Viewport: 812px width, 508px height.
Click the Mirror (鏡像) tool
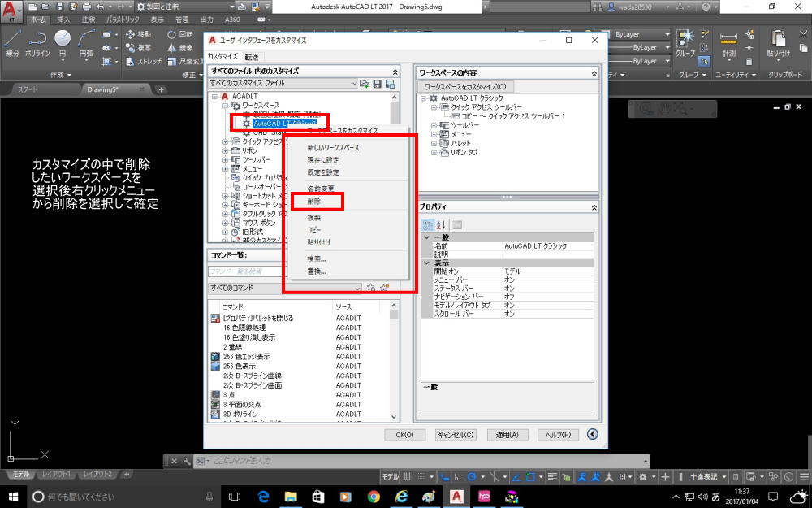[179, 48]
